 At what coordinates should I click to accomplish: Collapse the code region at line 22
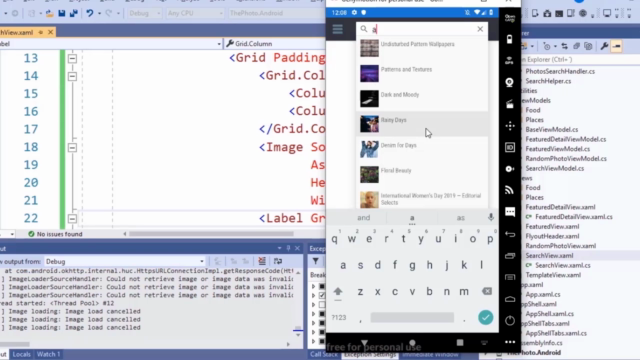click(x=72, y=219)
